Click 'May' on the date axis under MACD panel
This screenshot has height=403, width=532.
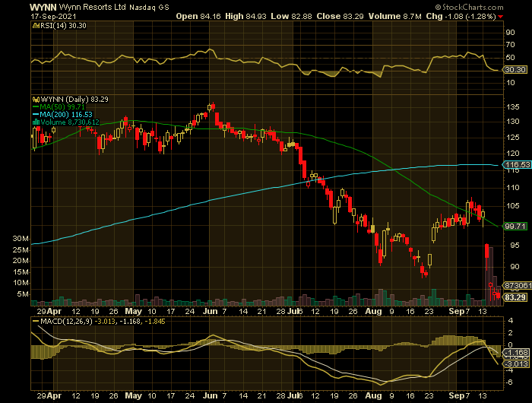click(x=133, y=396)
